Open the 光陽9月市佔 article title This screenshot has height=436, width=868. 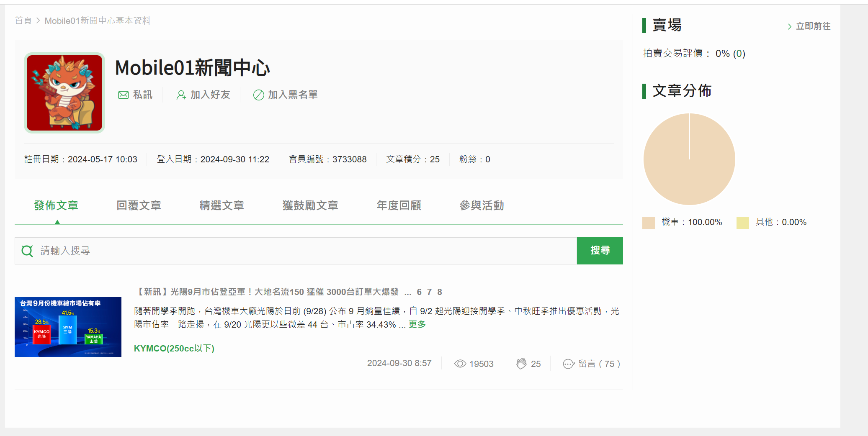pyautogui.click(x=268, y=292)
